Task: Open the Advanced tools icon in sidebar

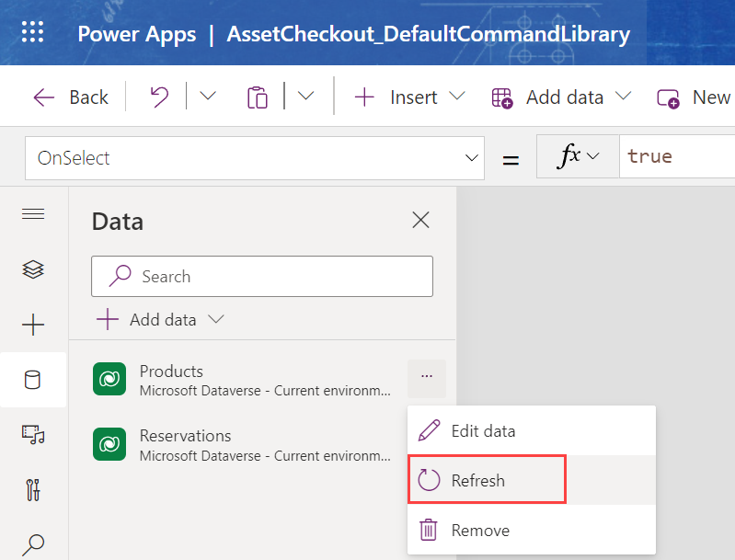Action: pos(33,489)
